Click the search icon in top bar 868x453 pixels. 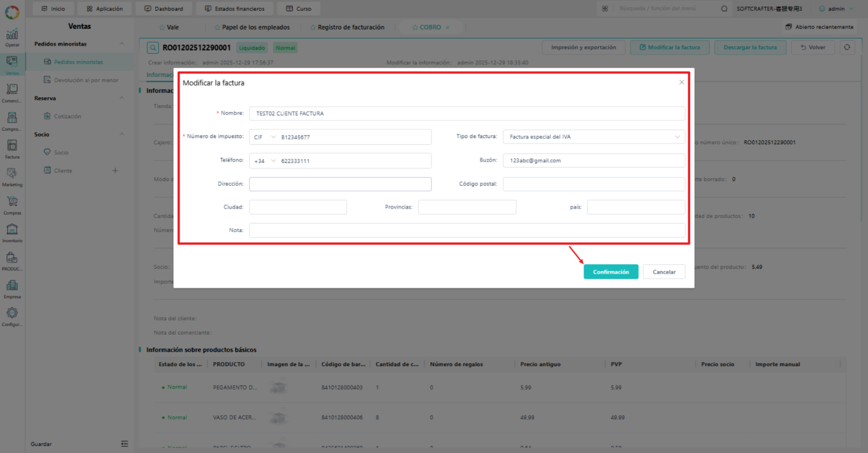[724, 9]
